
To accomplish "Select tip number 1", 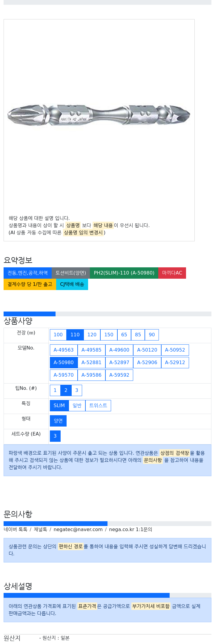I will coord(55,390).
